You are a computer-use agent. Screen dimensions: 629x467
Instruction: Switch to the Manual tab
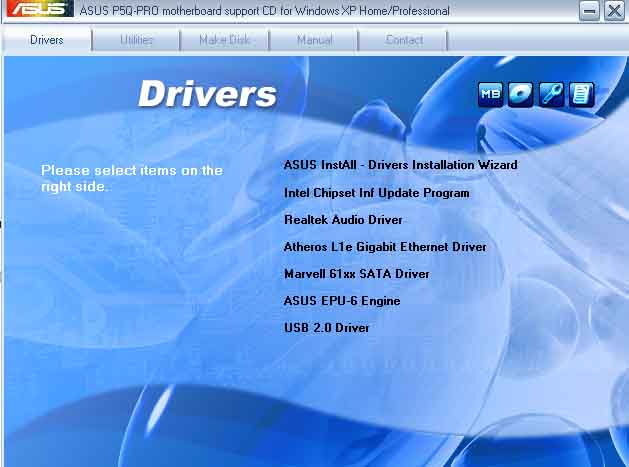pyautogui.click(x=314, y=40)
